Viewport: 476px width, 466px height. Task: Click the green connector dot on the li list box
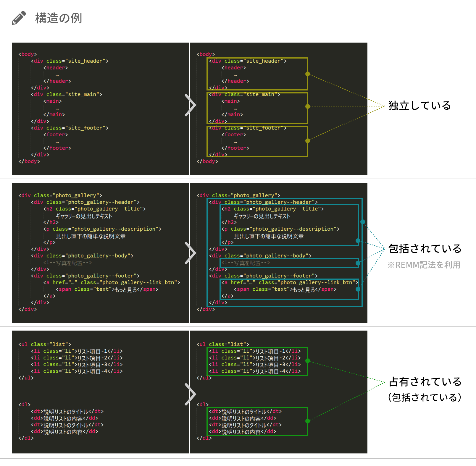tap(308, 361)
